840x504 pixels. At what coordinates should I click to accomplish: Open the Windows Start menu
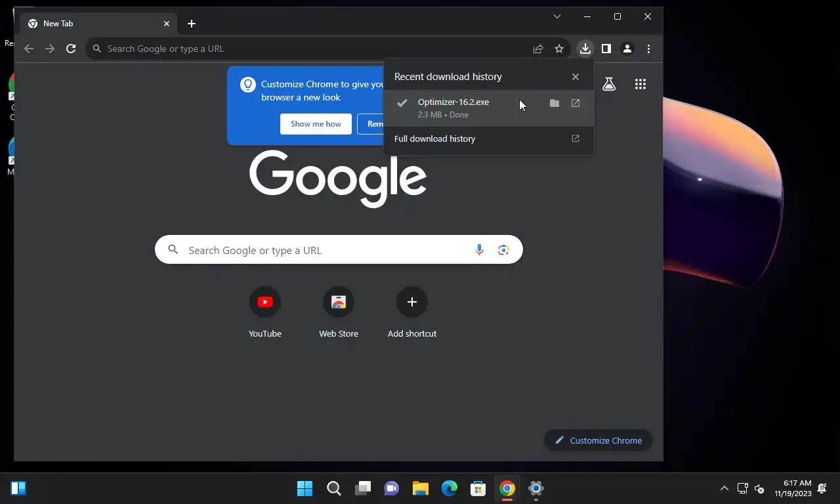304,488
